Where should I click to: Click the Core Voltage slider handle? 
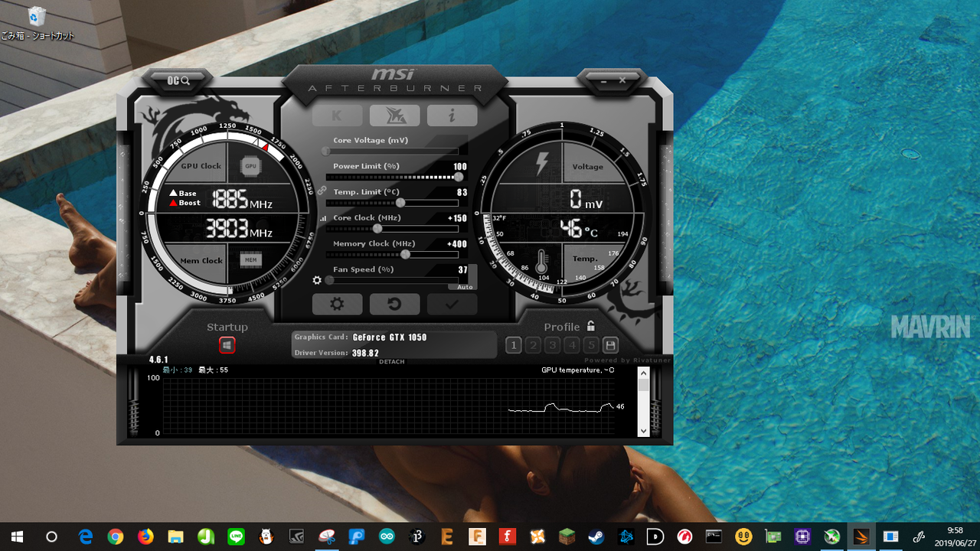point(326,152)
